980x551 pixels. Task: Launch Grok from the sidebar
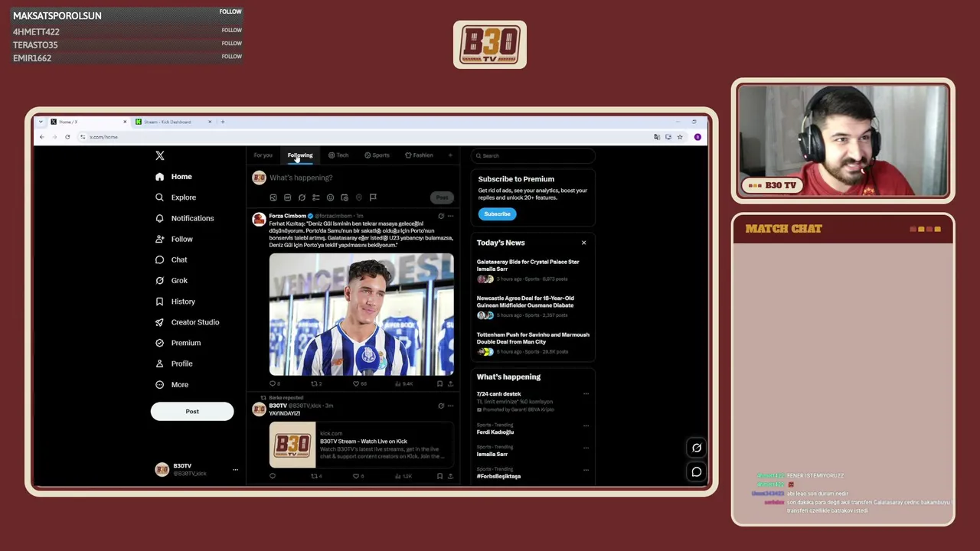pyautogui.click(x=171, y=281)
